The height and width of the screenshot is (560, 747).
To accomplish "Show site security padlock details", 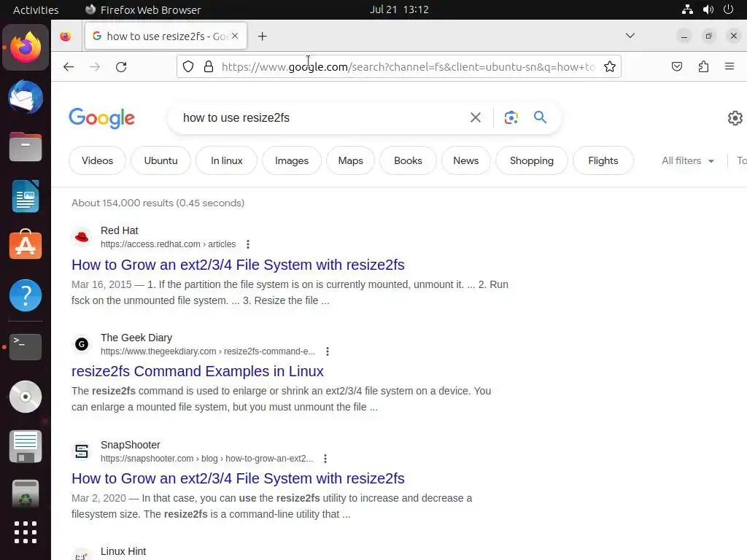I will pos(208,66).
